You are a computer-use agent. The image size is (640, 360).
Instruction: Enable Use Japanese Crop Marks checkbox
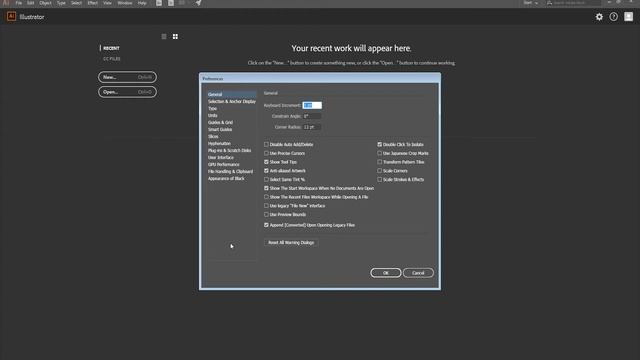(380, 153)
